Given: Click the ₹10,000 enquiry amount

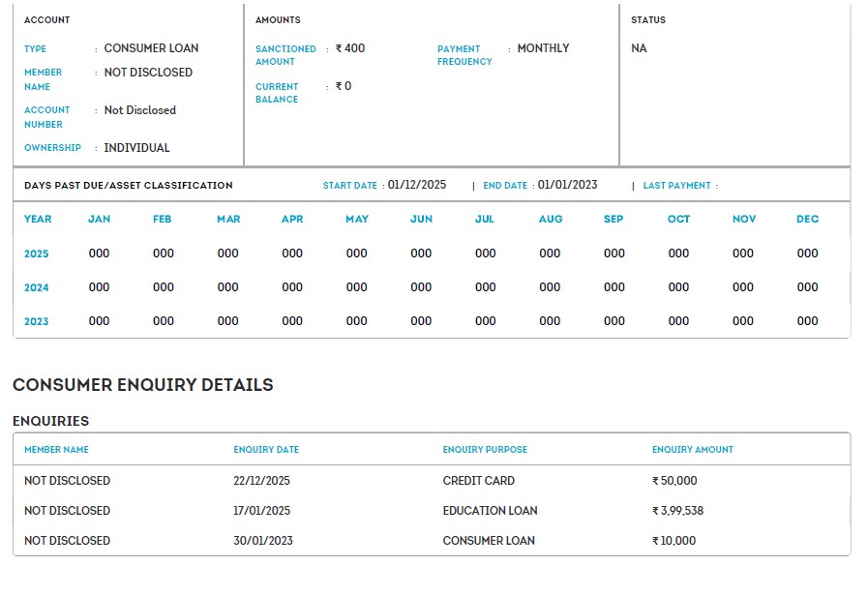Looking at the screenshot, I should 673,541.
